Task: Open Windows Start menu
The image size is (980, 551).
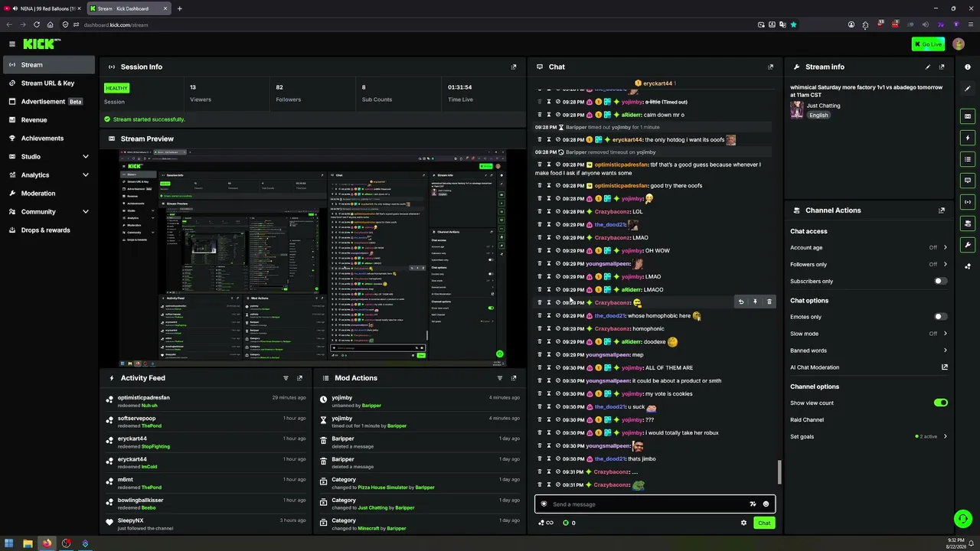Action: point(9,544)
